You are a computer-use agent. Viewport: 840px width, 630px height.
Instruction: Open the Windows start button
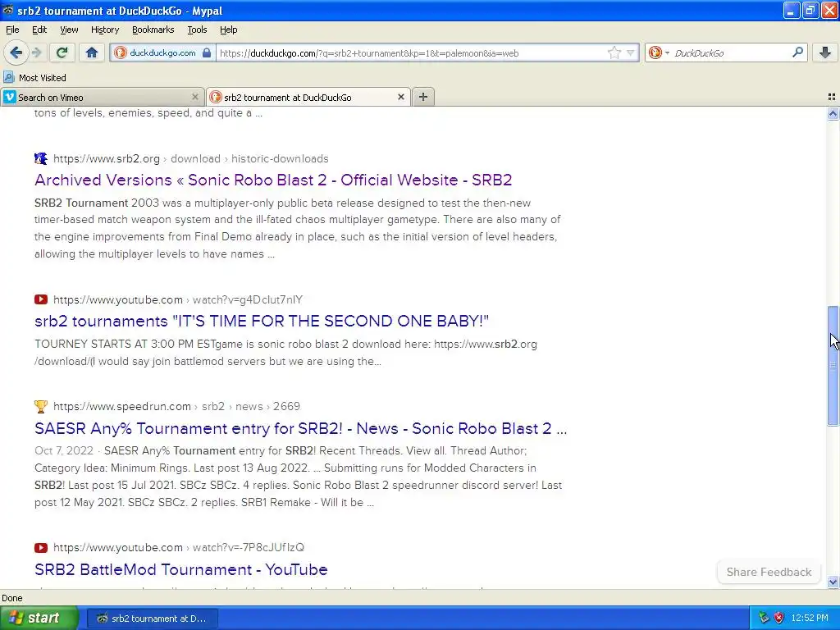pyautogui.click(x=39, y=619)
